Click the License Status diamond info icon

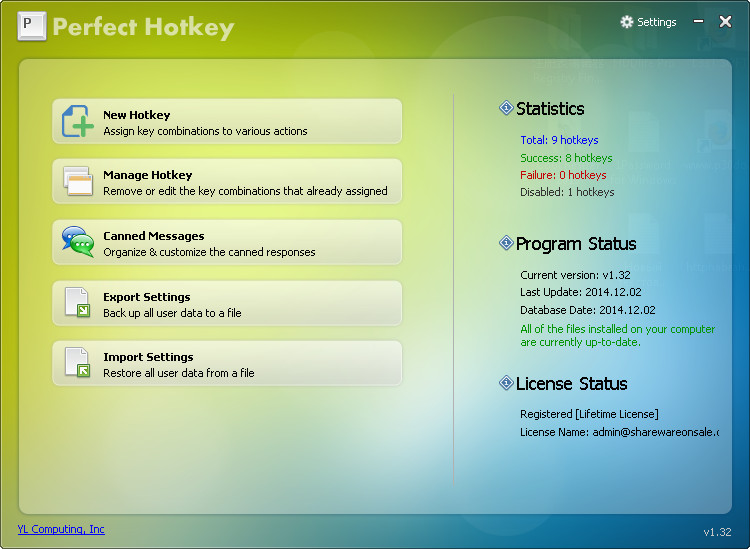506,383
